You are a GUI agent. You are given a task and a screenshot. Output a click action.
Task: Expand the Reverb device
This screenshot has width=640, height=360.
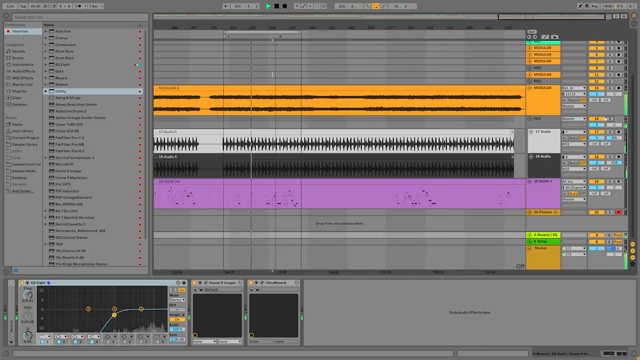[x=46, y=78]
